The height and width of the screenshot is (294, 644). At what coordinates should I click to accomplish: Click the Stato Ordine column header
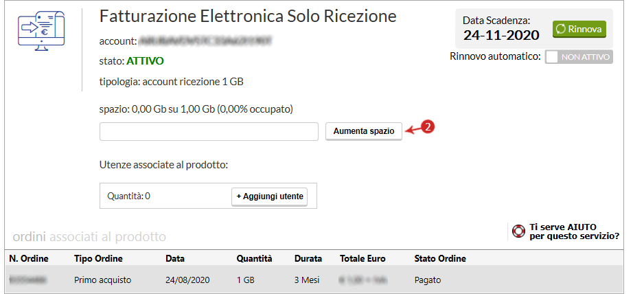pos(440,259)
